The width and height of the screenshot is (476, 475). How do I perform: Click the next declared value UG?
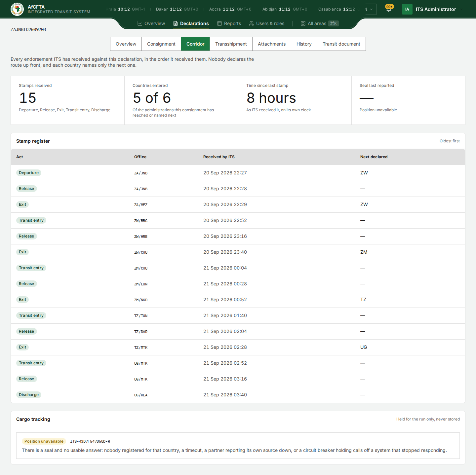pyautogui.click(x=364, y=347)
